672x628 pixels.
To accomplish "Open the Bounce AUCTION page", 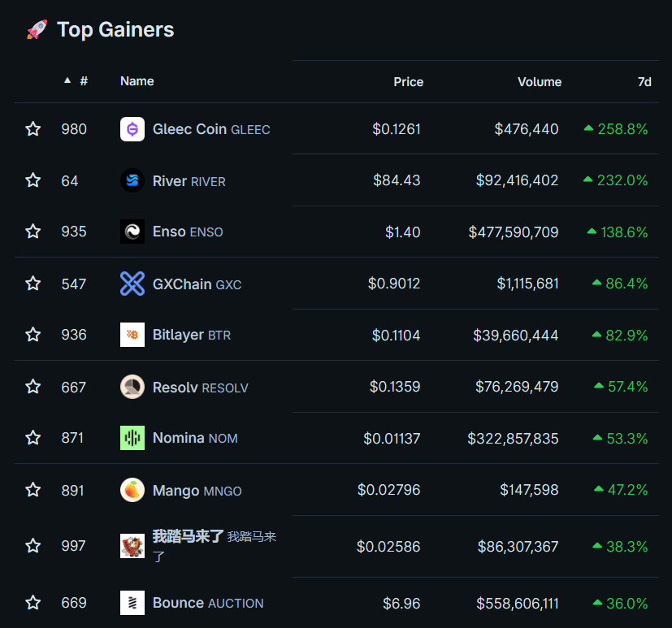I will [x=208, y=603].
